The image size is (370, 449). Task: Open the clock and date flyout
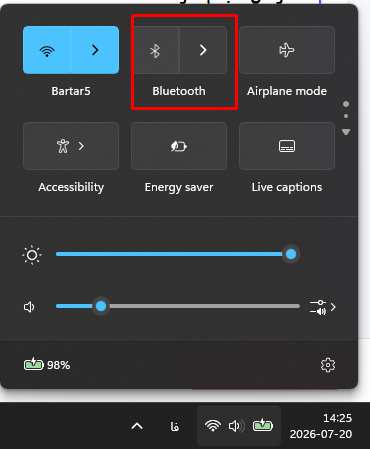coord(321,426)
